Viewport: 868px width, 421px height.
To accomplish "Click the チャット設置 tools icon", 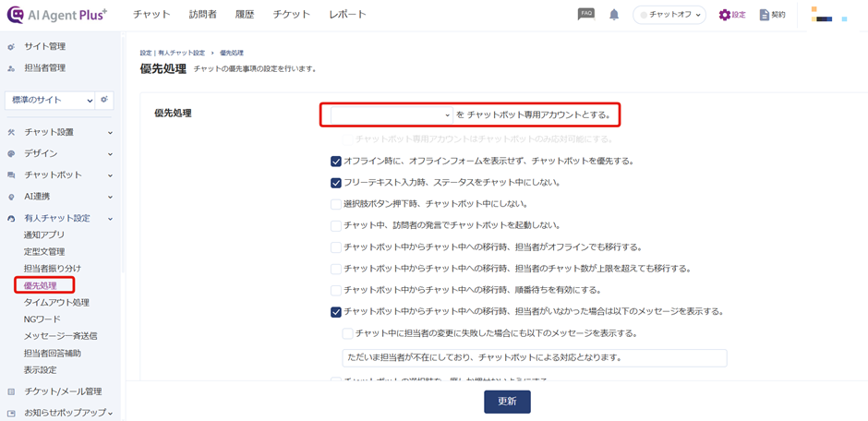I will (x=11, y=132).
